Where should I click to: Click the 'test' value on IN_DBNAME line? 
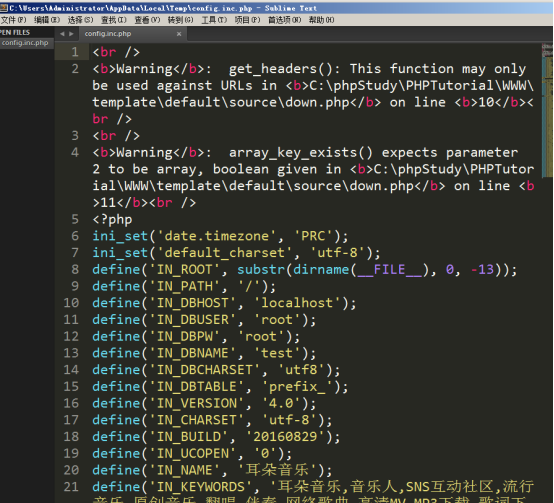click(x=277, y=353)
